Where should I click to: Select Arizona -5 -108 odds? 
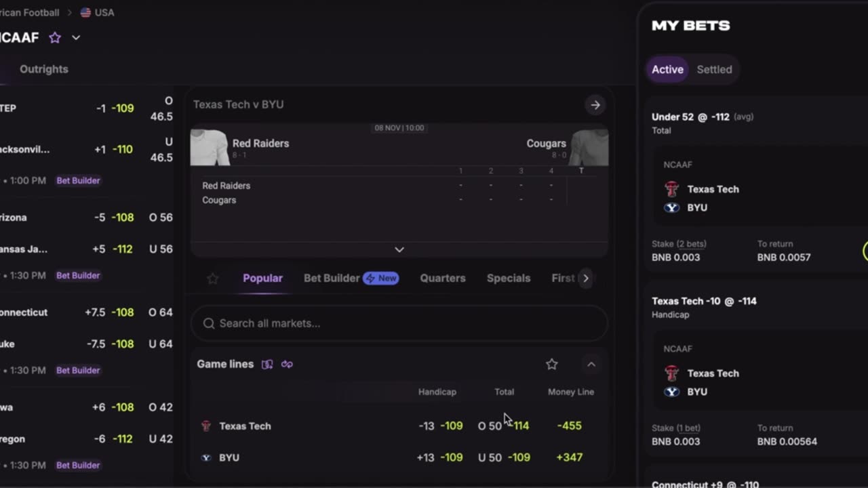pyautogui.click(x=115, y=218)
